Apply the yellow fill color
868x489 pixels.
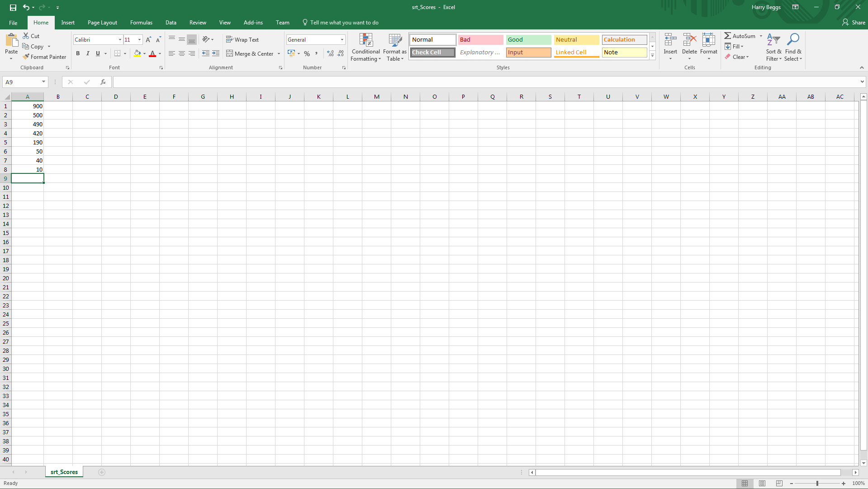[x=137, y=53]
